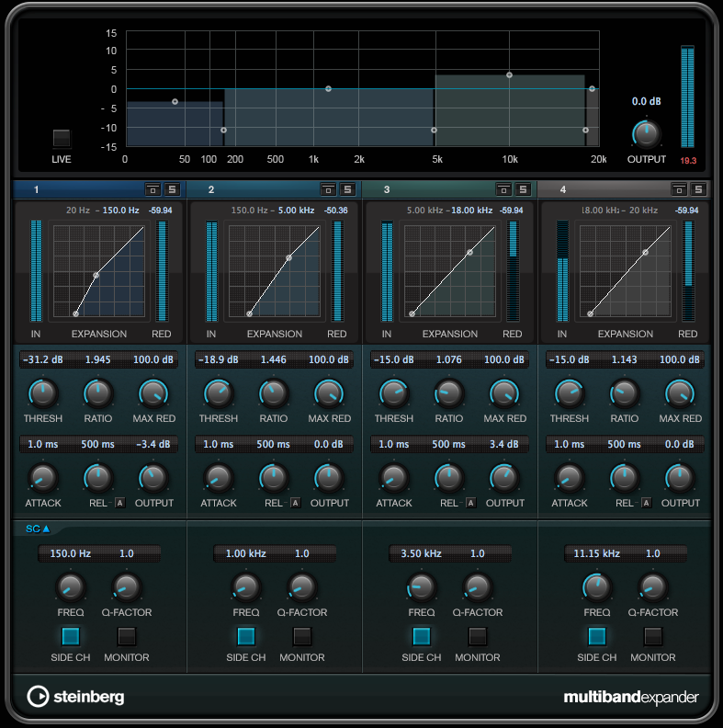Click band 2 REL knob

coord(274,478)
